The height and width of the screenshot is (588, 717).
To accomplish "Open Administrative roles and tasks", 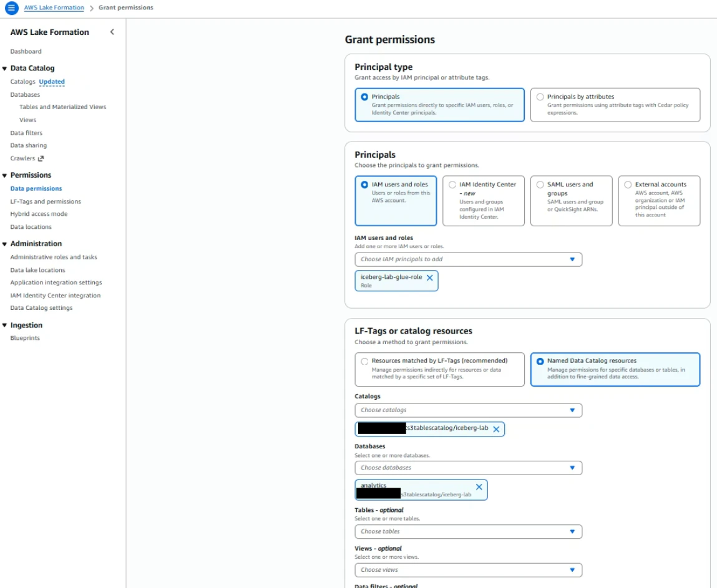I will click(x=54, y=258).
